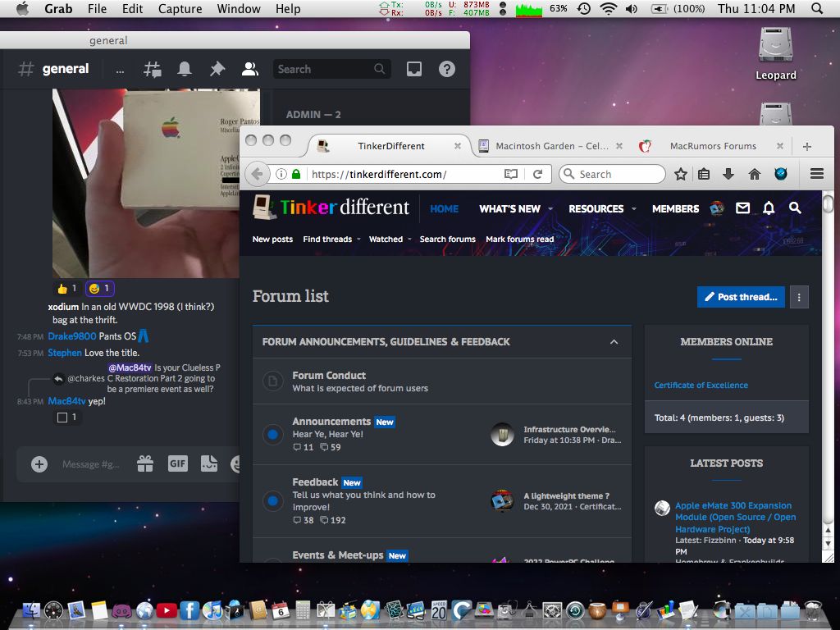Open the Capture menu in menu bar
The width and height of the screenshot is (840, 630).
click(x=180, y=9)
